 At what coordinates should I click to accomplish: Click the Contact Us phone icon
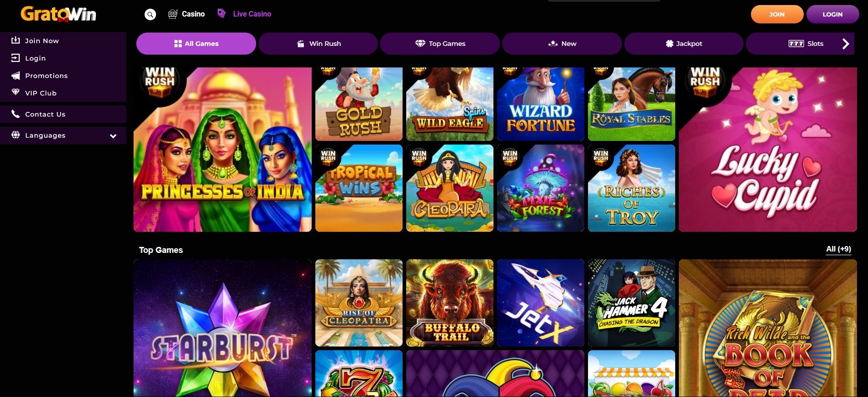16,114
